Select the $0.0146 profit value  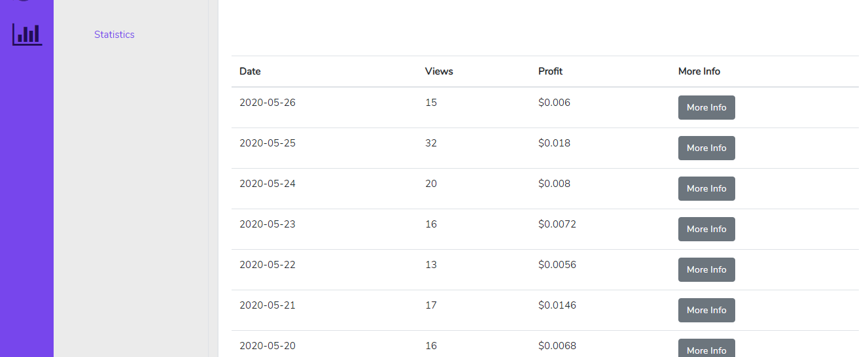point(557,305)
